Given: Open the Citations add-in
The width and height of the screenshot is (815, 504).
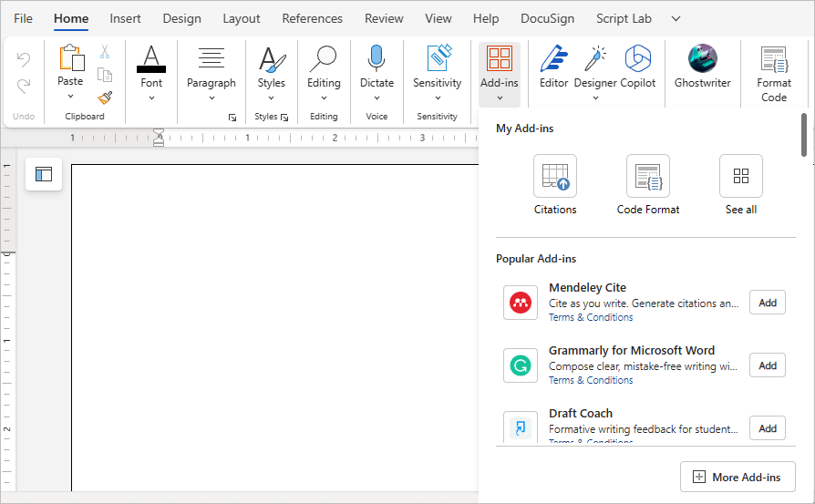Looking at the screenshot, I should point(555,185).
